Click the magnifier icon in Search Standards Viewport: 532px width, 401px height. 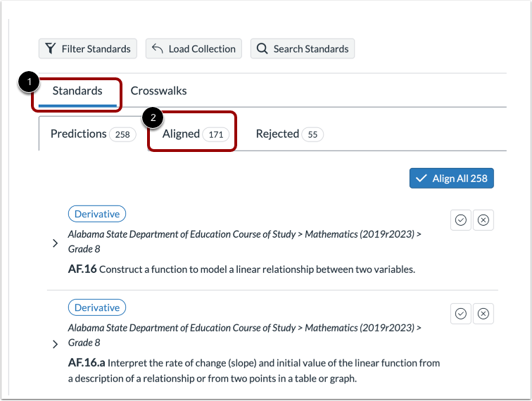(262, 49)
